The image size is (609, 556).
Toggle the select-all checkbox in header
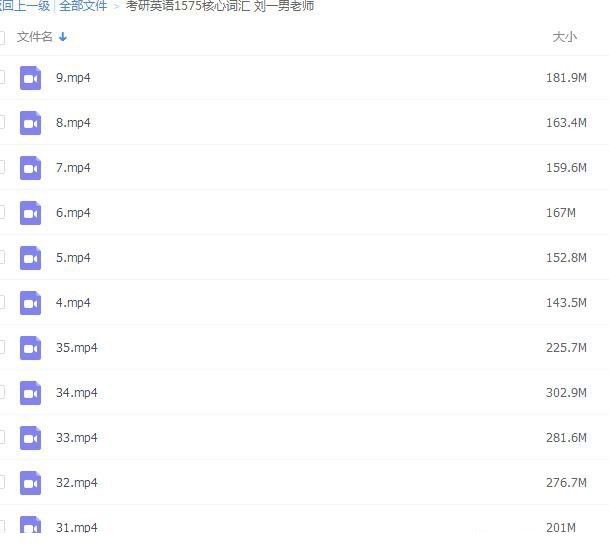coord(2,38)
